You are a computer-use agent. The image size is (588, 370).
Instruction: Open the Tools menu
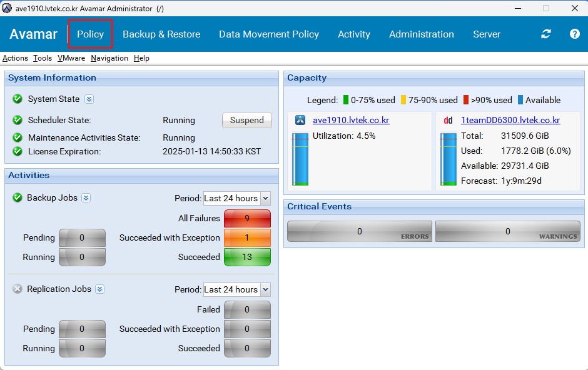click(x=43, y=58)
